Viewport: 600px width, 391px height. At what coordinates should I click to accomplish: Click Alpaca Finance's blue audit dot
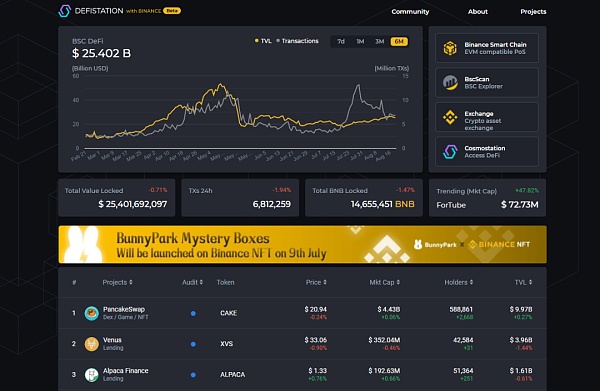pyautogui.click(x=193, y=375)
